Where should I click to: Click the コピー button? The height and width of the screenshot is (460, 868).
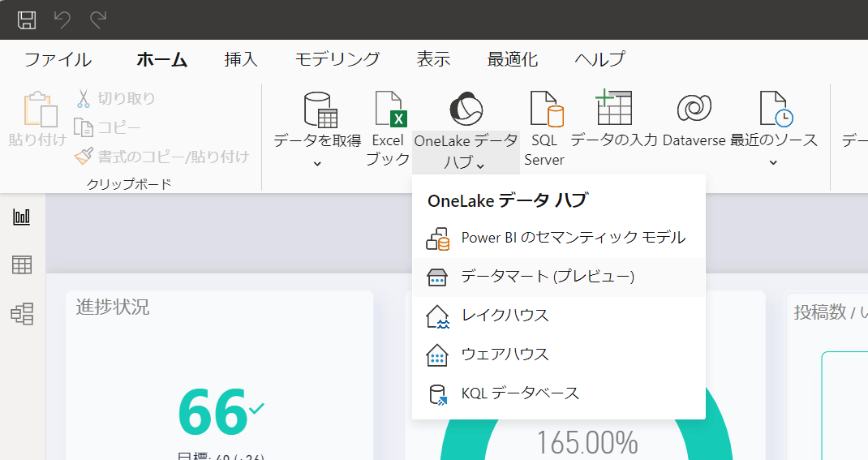[x=107, y=128]
